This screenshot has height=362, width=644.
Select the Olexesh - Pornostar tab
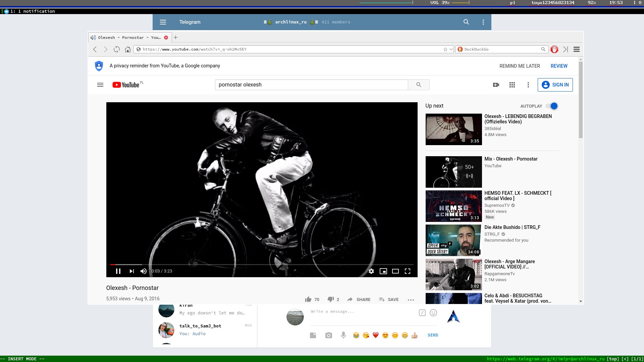[x=130, y=38]
